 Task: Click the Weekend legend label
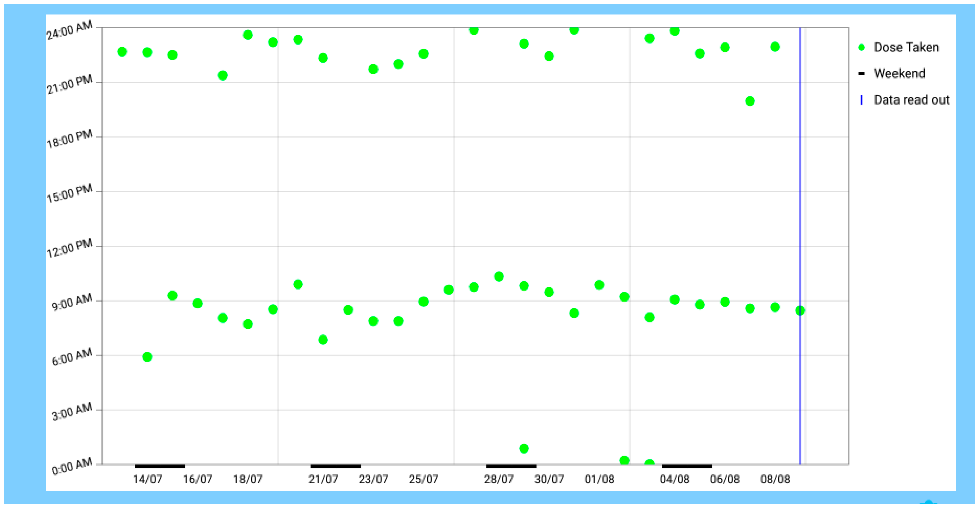pyautogui.click(x=899, y=73)
